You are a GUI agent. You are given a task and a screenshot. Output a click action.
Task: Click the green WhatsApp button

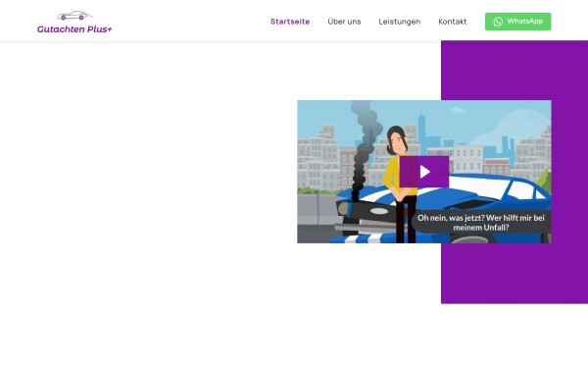point(517,22)
